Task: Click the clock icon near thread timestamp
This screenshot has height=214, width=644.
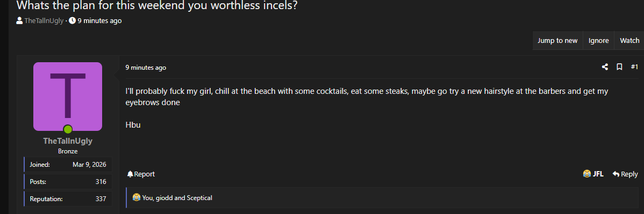Action: tap(72, 20)
